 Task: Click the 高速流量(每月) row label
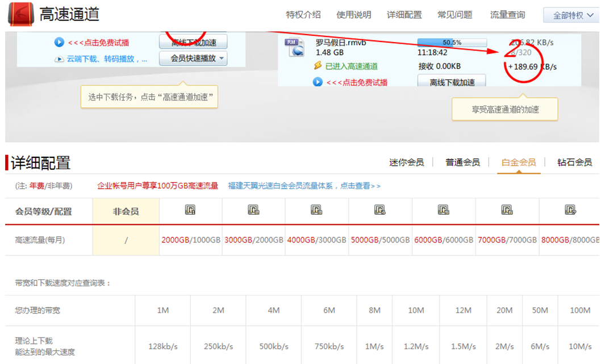pos(40,240)
